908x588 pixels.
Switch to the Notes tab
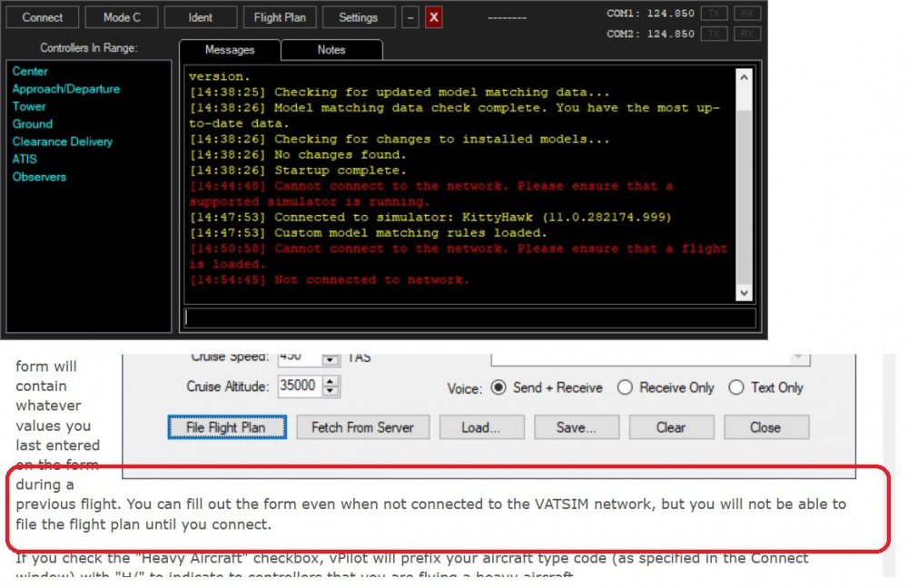point(331,50)
